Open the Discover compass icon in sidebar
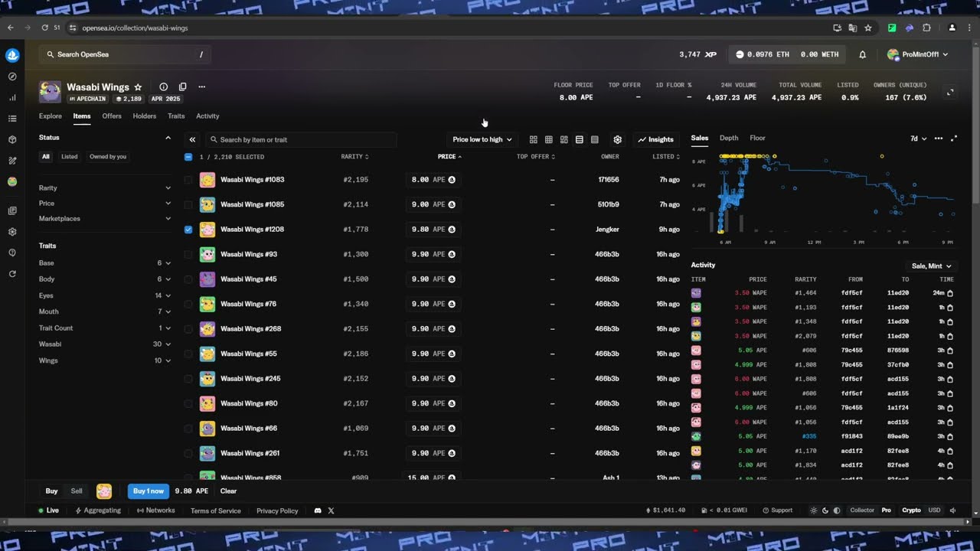The height and width of the screenshot is (551, 980). (x=12, y=77)
